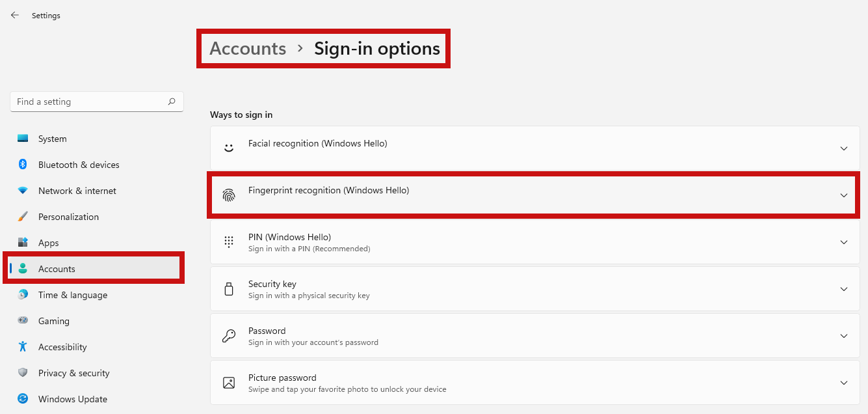
Task: Click the Security key USB icon
Action: [x=229, y=289]
